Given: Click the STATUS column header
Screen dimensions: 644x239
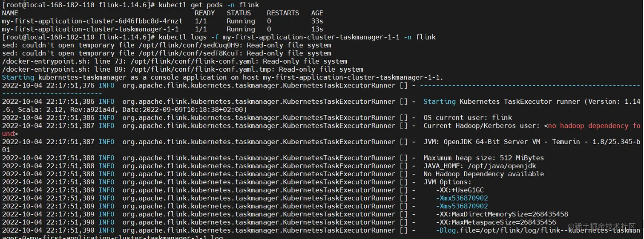Looking at the screenshot, I should [x=239, y=13].
